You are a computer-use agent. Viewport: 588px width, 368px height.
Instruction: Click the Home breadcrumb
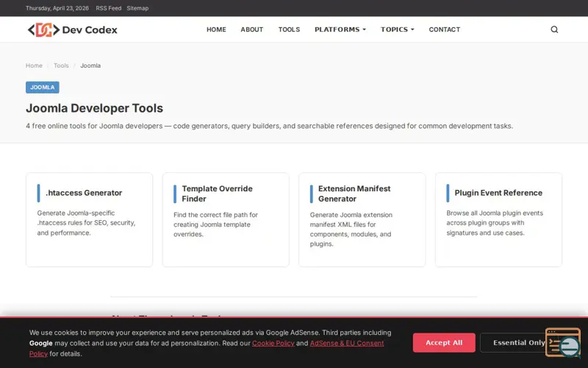(34, 66)
